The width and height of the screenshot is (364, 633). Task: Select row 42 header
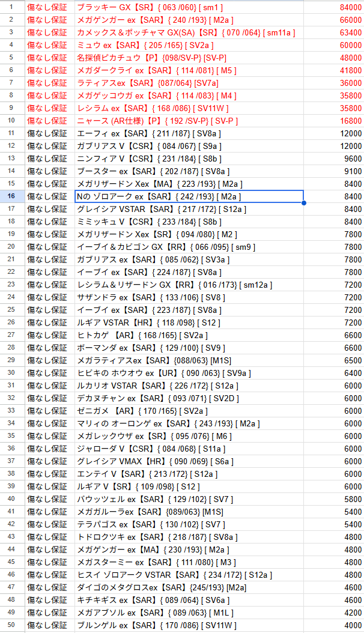click(x=11, y=524)
